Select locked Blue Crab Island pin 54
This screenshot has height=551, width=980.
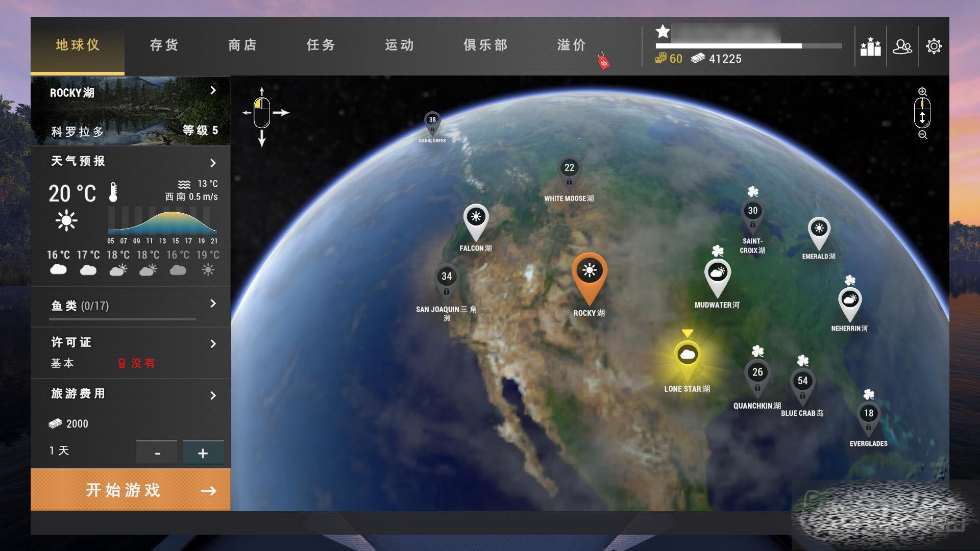(x=802, y=387)
